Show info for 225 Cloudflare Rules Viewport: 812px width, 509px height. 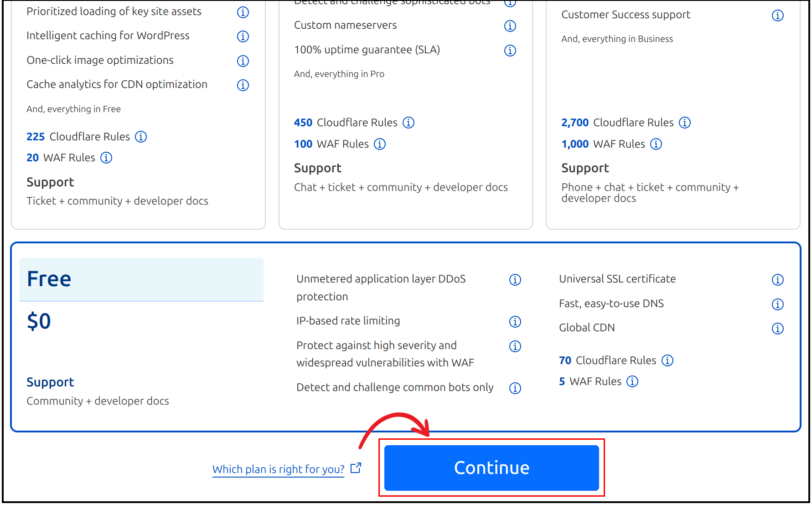pos(141,137)
